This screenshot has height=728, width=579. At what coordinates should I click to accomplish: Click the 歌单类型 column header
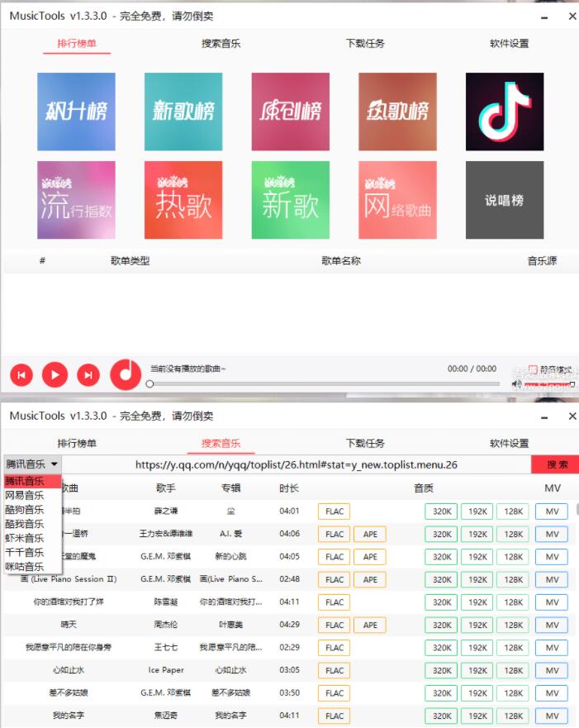(131, 261)
